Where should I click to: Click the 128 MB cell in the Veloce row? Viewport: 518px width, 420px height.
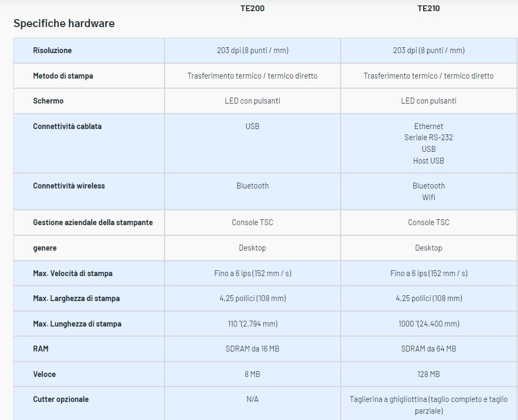click(428, 374)
